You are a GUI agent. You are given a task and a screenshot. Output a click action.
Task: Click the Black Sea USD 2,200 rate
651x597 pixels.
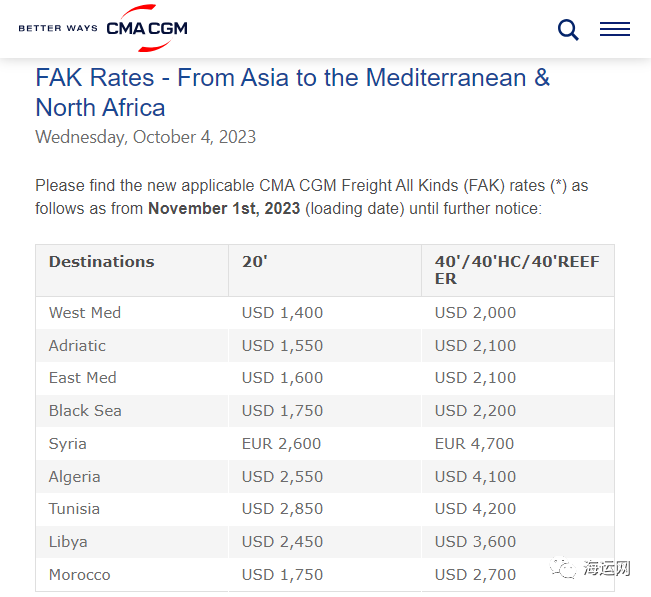[x=475, y=411]
